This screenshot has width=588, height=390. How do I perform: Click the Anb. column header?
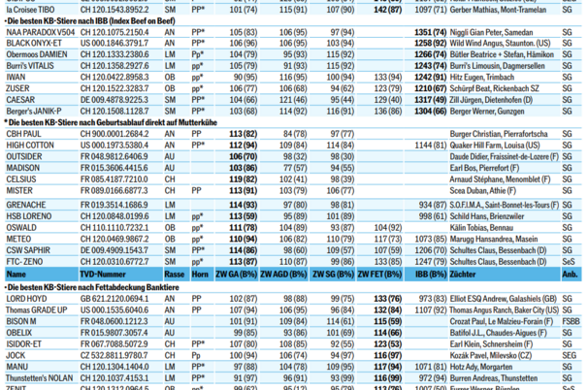pos(570,275)
